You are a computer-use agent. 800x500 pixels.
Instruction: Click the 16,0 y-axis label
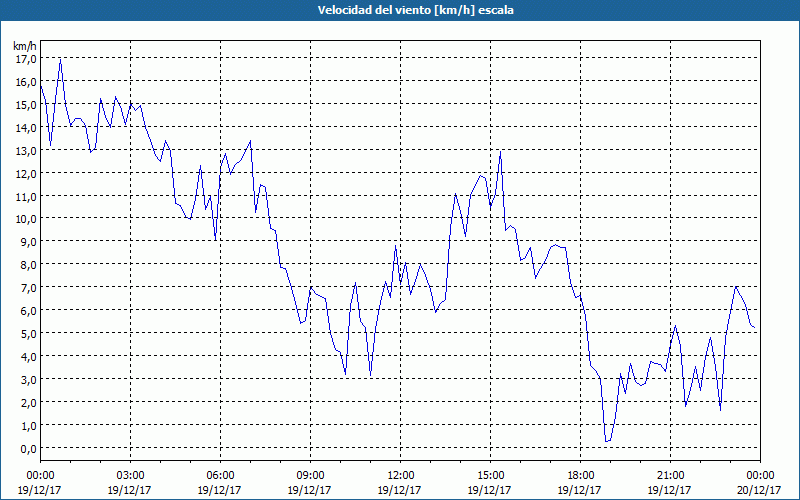[26, 82]
